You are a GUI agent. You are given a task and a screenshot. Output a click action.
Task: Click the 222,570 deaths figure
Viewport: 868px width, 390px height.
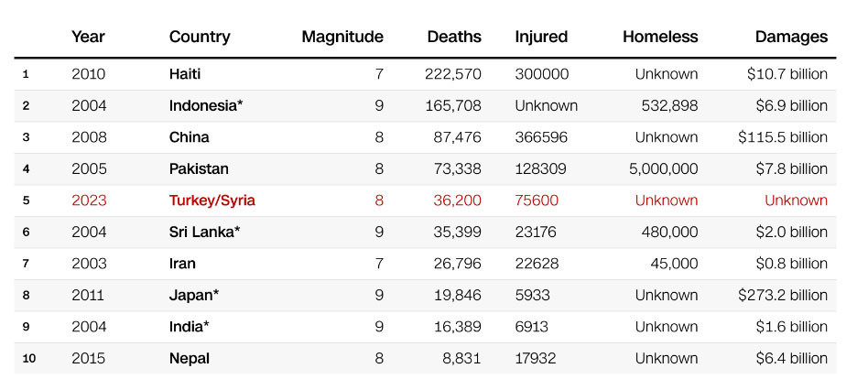coord(452,74)
